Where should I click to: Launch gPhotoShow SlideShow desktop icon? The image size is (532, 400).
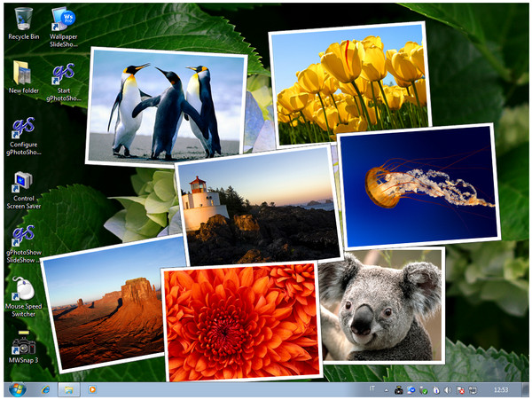(23, 236)
